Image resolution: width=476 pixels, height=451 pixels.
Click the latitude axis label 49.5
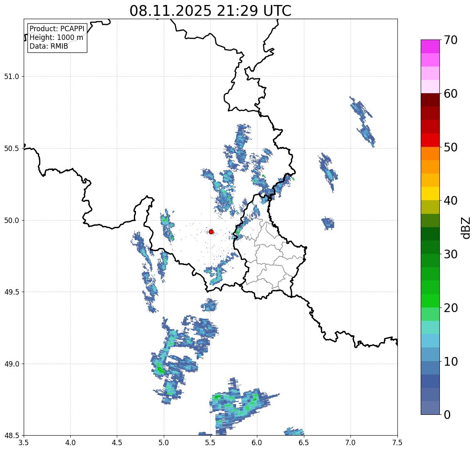pyautogui.click(x=12, y=292)
